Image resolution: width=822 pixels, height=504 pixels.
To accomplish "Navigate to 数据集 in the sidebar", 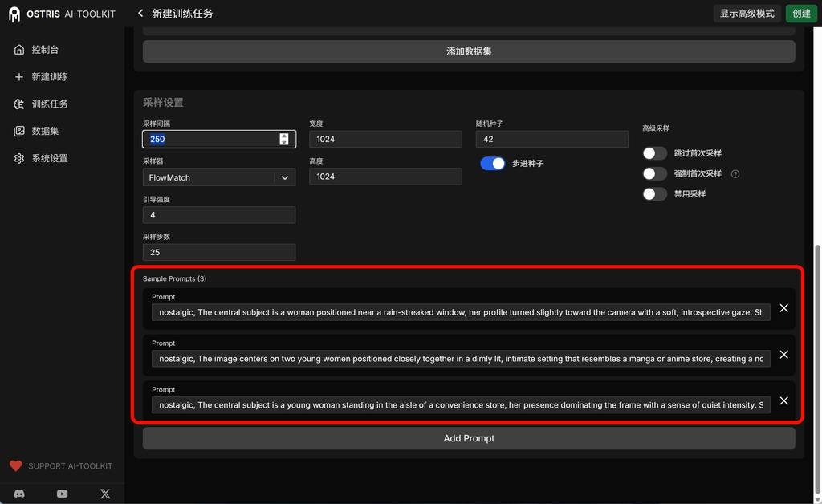I will pos(45,131).
